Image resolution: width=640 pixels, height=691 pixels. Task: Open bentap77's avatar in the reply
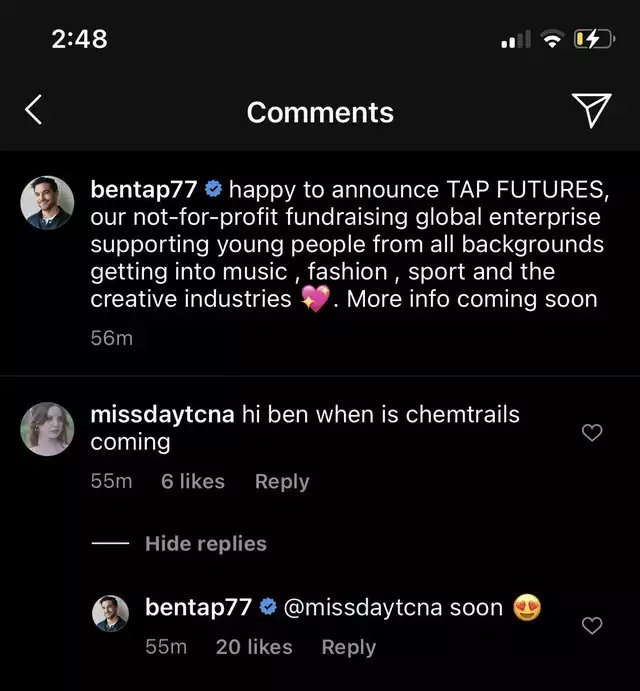(111, 613)
